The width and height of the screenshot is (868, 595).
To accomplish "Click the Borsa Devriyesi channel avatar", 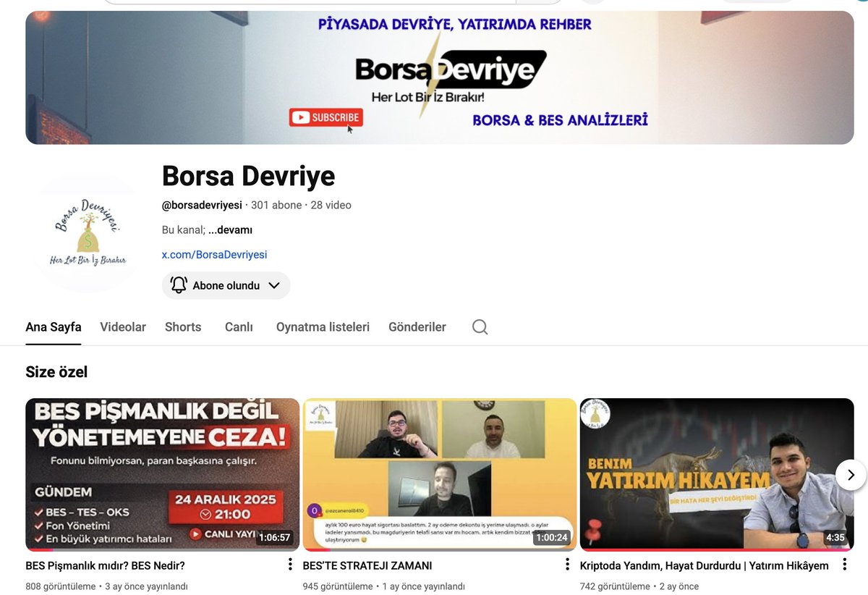I will coord(87,232).
